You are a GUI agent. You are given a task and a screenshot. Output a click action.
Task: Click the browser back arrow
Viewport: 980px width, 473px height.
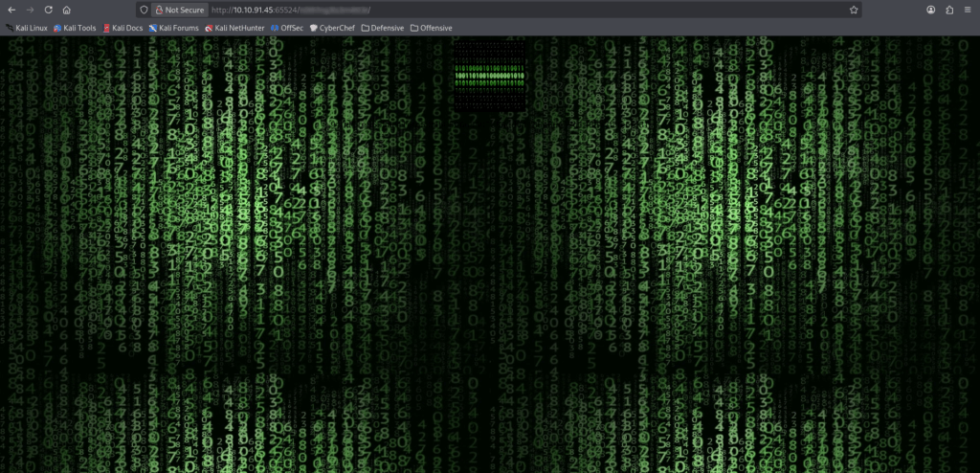pyautogui.click(x=10, y=10)
